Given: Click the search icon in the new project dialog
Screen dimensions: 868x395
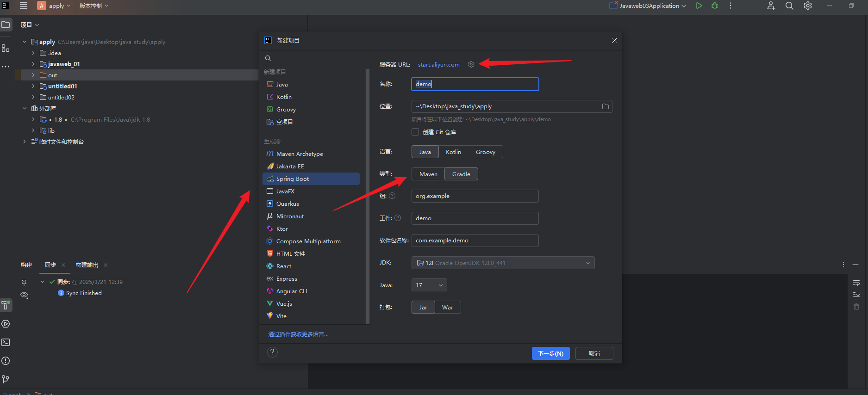Looking at the screenshot, I should coord(268,58).
